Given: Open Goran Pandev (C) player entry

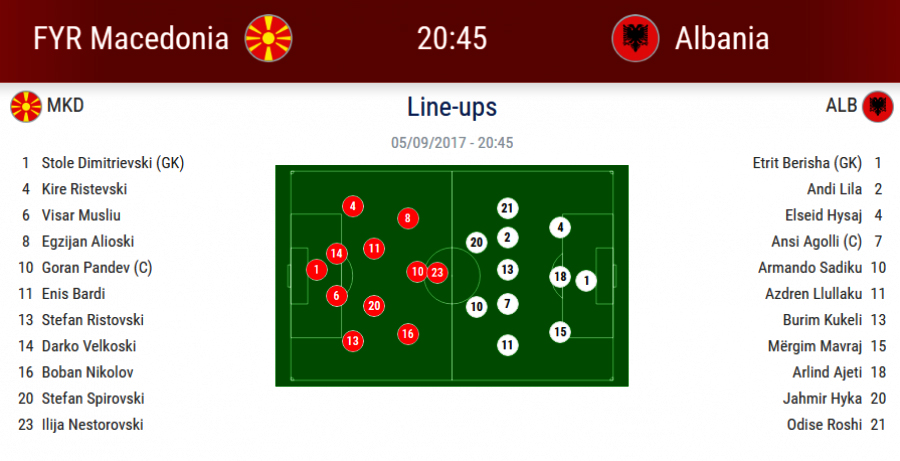Looking at the screenshot, I should [96, 267].
